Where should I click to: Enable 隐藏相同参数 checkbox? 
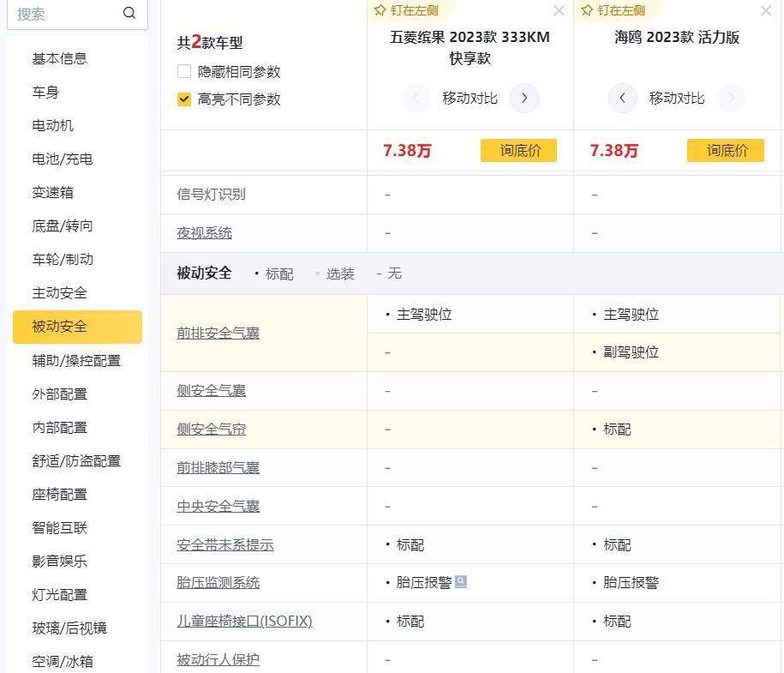point(184,71)
